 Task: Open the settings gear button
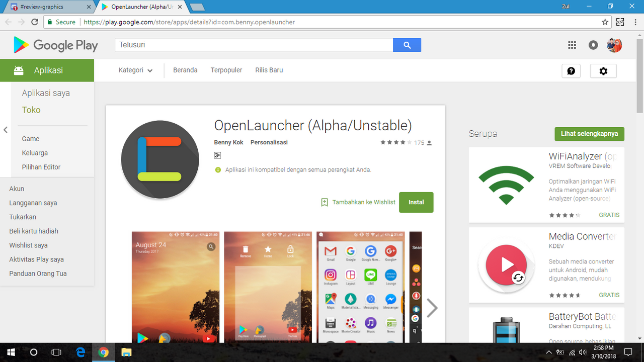tap(603, 71)
